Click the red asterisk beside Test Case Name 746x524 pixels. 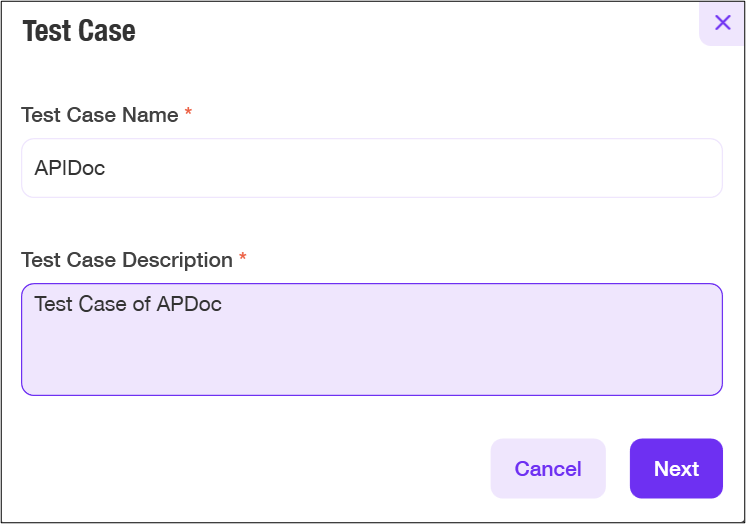coord(188,114)
